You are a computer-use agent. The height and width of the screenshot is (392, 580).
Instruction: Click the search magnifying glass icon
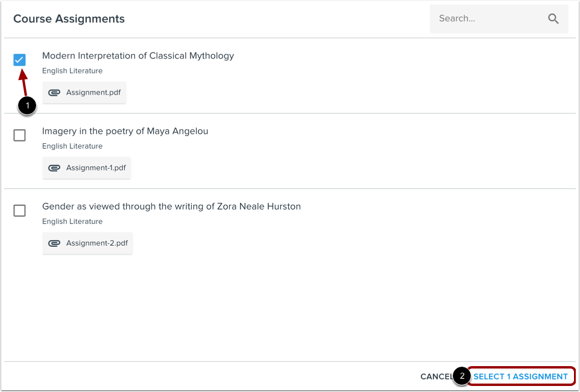coord(553,19)
